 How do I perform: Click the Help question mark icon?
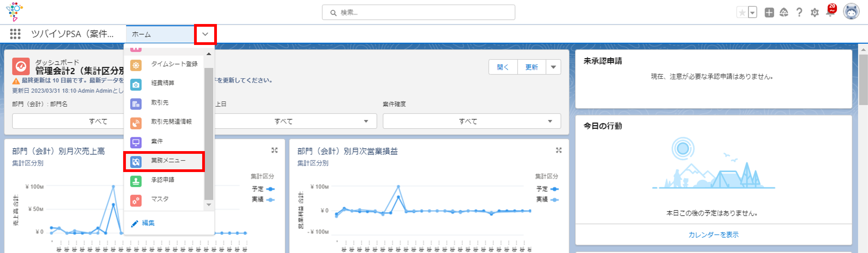coord(799,13)
